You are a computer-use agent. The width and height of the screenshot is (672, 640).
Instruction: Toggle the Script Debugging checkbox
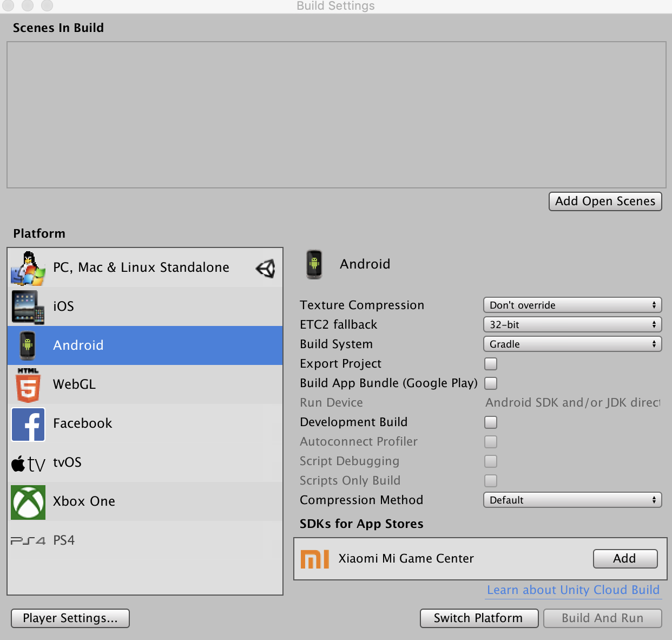click(x=491, y=461)
